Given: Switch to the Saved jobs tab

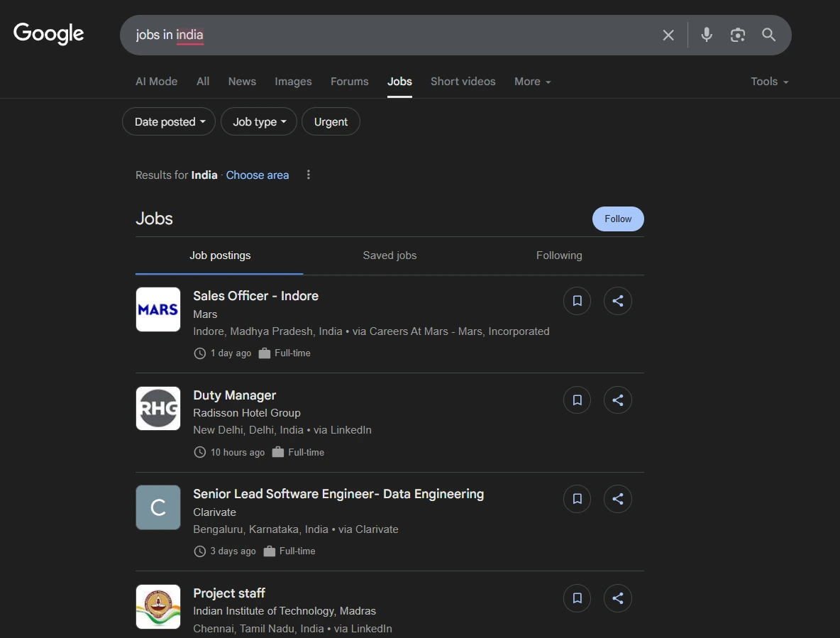Looking at the screenshot, I should [x=389, y=255].
